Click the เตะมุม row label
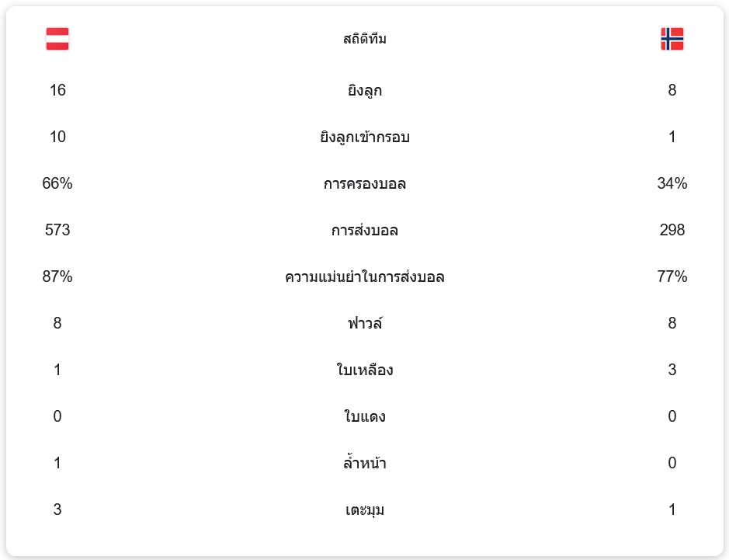Screen dimensions: 729x560 click(x=365, y=510)
